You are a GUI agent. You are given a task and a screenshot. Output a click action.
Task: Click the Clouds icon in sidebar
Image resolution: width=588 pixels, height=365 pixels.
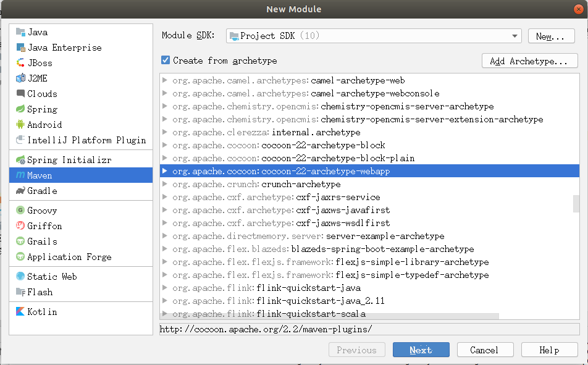click(x=21, y=94)
